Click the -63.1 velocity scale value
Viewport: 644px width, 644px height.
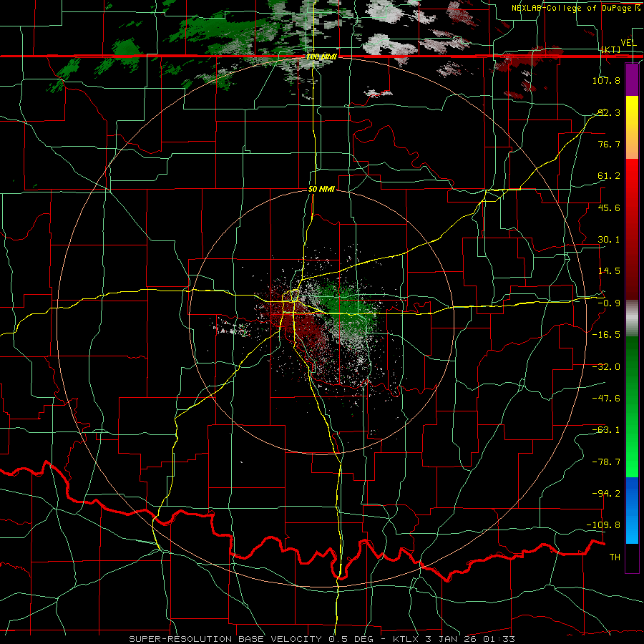[x=606, y=430]
